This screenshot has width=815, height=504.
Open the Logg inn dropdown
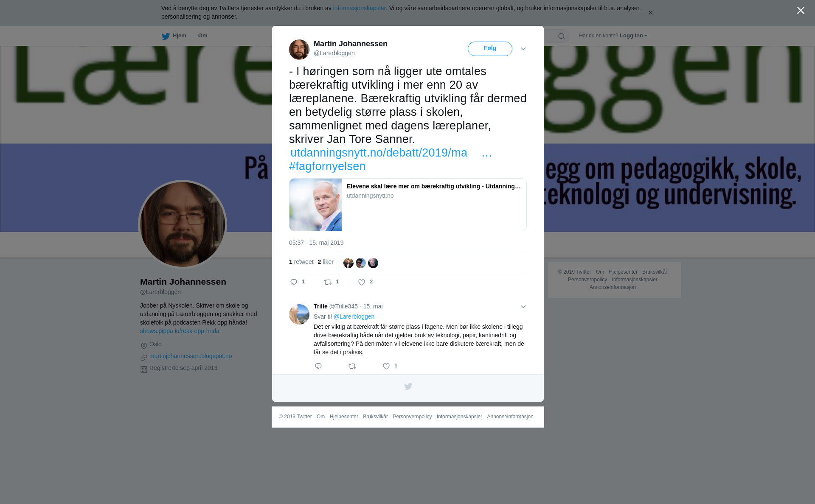(x=633, y=36)
